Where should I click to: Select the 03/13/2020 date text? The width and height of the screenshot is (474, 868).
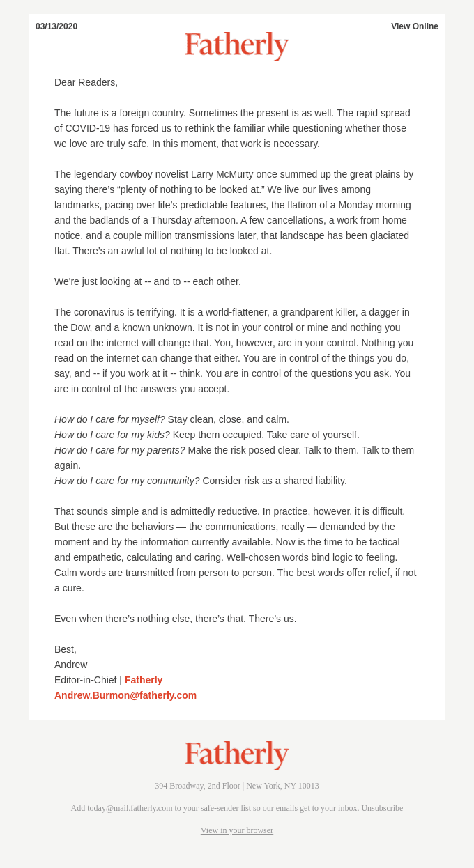tap(56, 26)
